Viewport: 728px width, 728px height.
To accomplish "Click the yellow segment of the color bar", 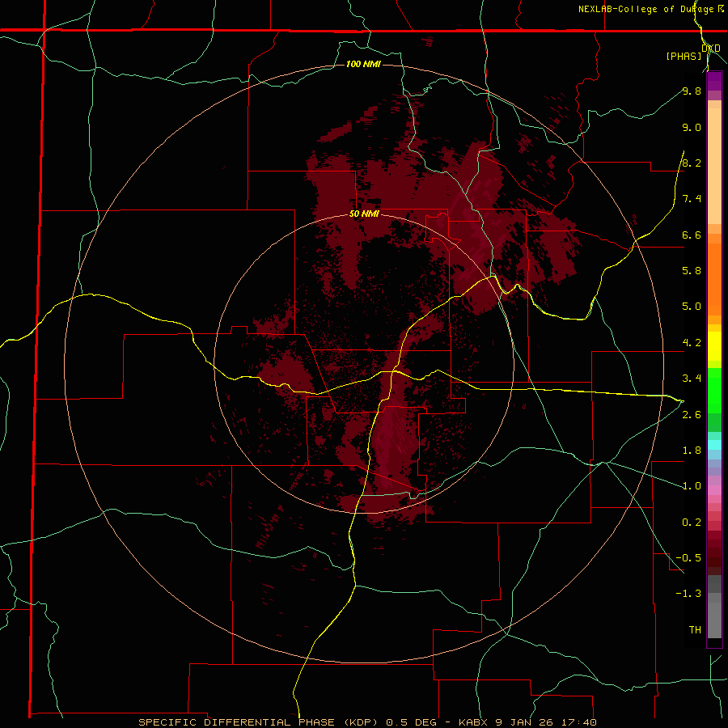I will pos(714,346).
